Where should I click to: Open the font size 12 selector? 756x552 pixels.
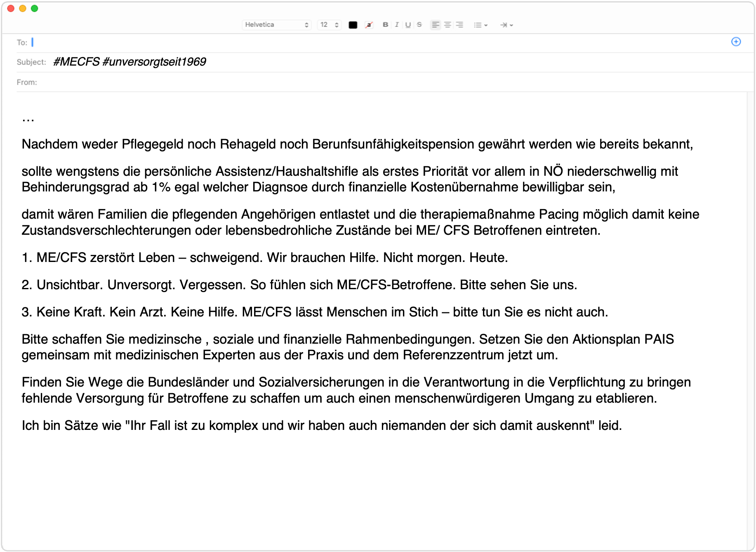pos(329,25)
